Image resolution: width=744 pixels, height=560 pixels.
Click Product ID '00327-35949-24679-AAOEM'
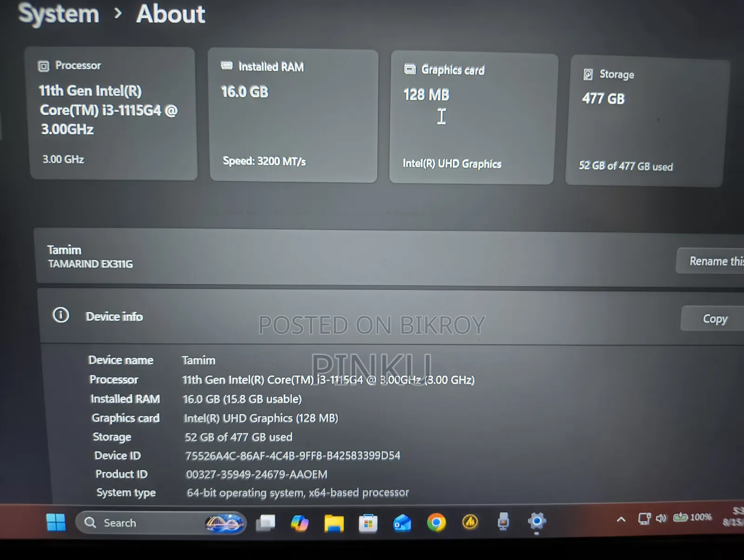tap(257, 474)
